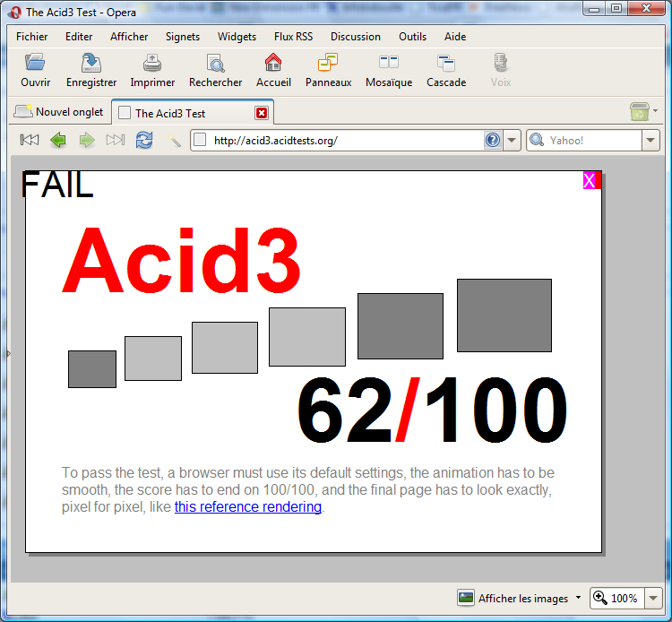Image resolution: width=672 pixels, height=622 pixels.
Task: Open the Nouvel onglet tab button
Action: 60,112
